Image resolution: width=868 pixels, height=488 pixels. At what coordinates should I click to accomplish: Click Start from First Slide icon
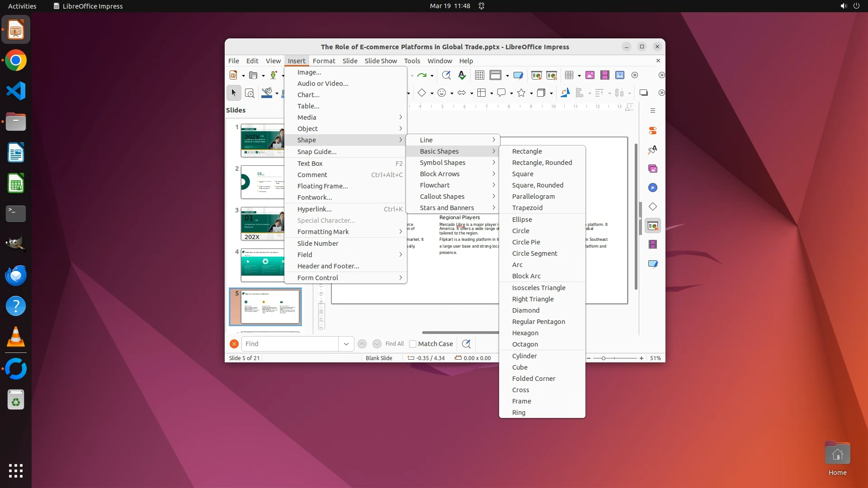(x=536, y=75)
